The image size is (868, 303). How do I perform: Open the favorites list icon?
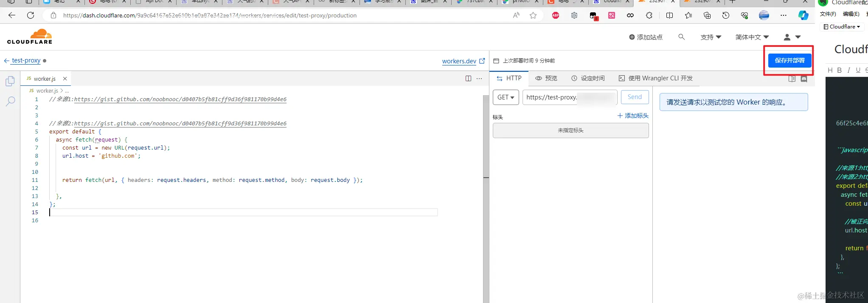tap(688, 15)
